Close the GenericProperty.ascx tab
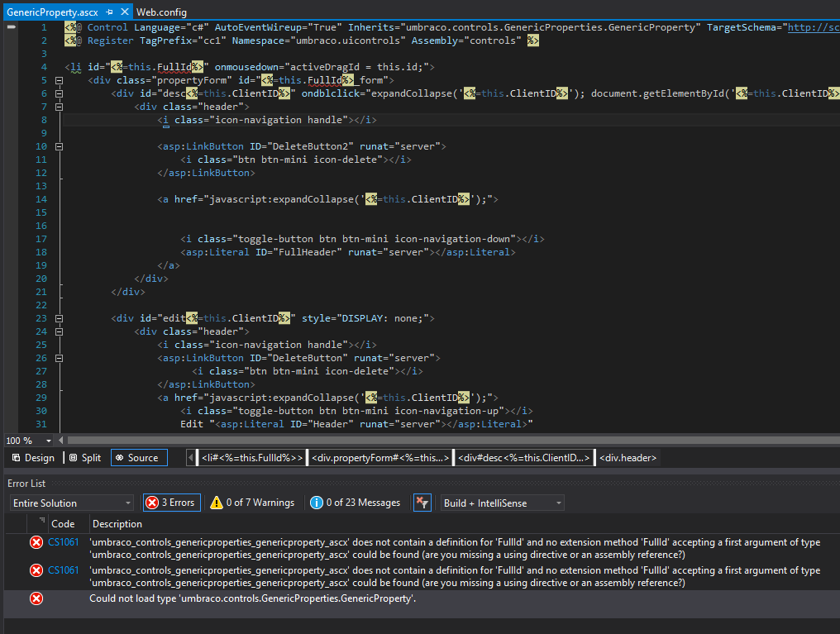 tap(125, 12)
